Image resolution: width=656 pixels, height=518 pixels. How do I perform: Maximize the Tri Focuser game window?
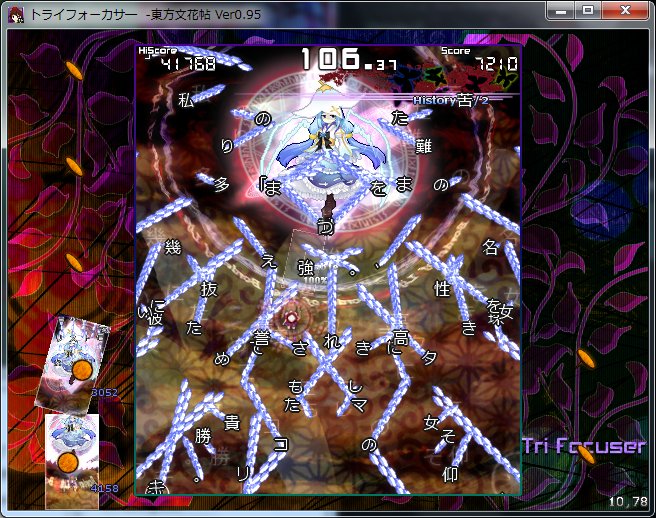point(588,11)
